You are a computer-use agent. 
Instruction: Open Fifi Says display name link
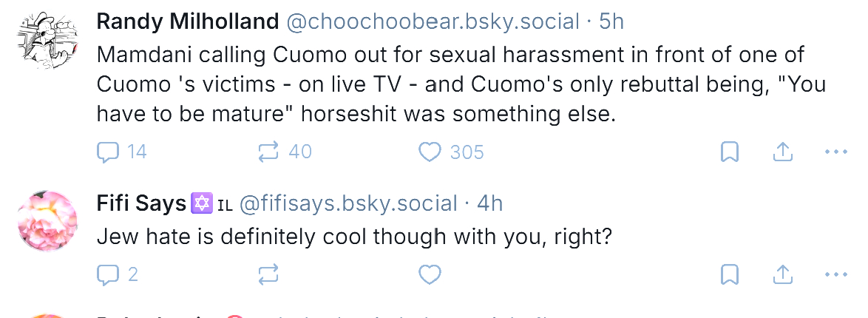tap(141, 203)
